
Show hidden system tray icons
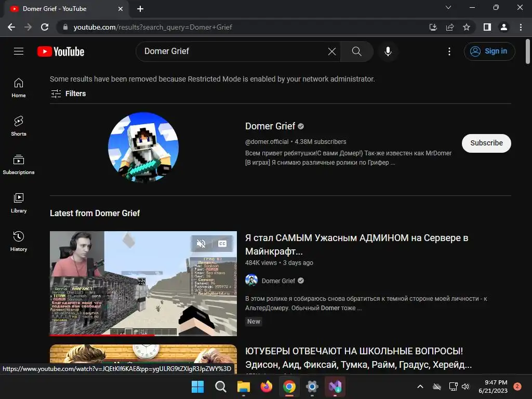[420, 387]
